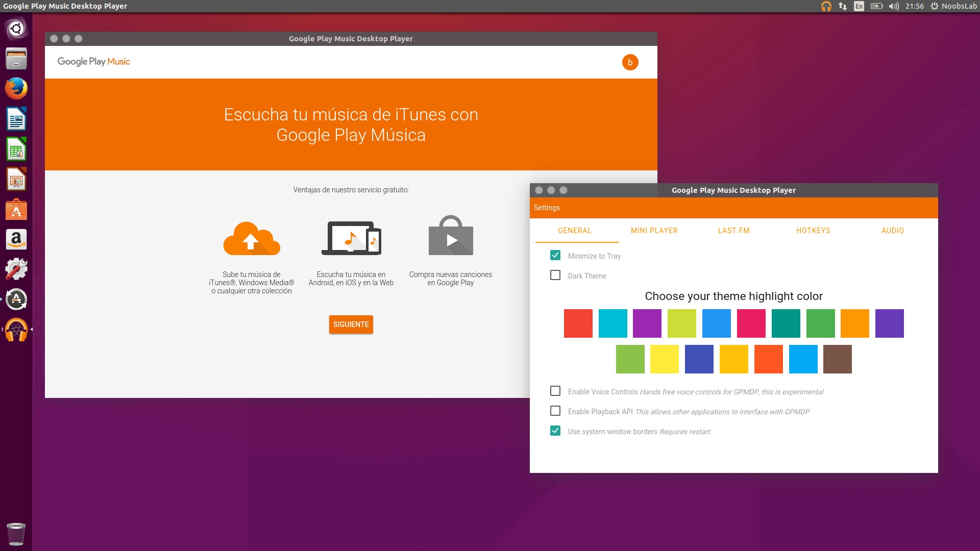Viewport: 980px width, 551px height.
Task: Open the Trash in the dock
Action: (16, 534)
